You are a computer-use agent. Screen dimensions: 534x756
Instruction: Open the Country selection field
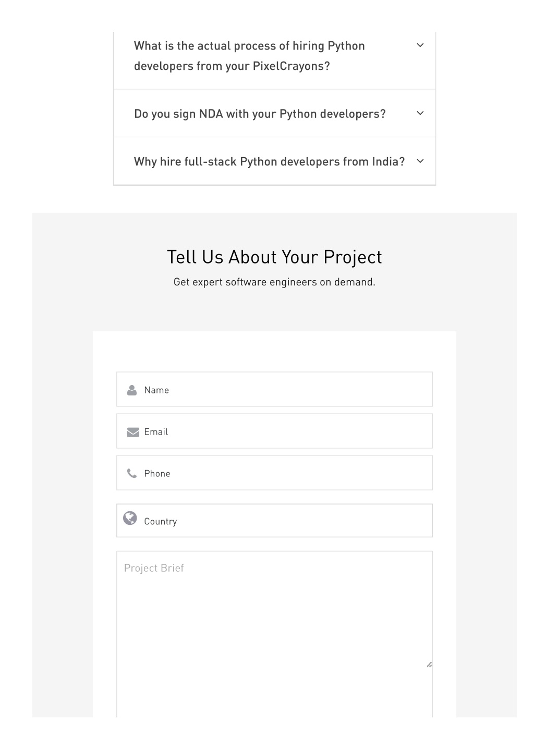[x=274, y=521]
